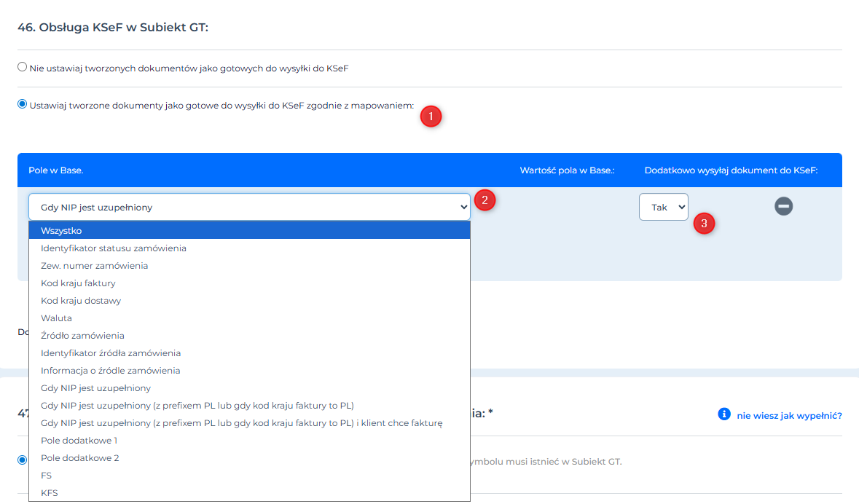This screenshot has width=859, height=504.
Task: Choose 'KFS' option in dropdown list
Action: coord(249,493)
